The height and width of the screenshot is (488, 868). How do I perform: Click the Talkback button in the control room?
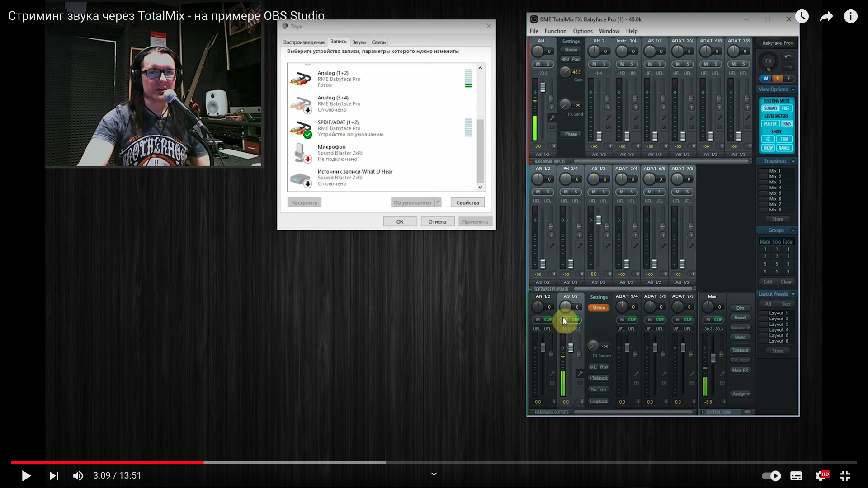click(740, 350)
